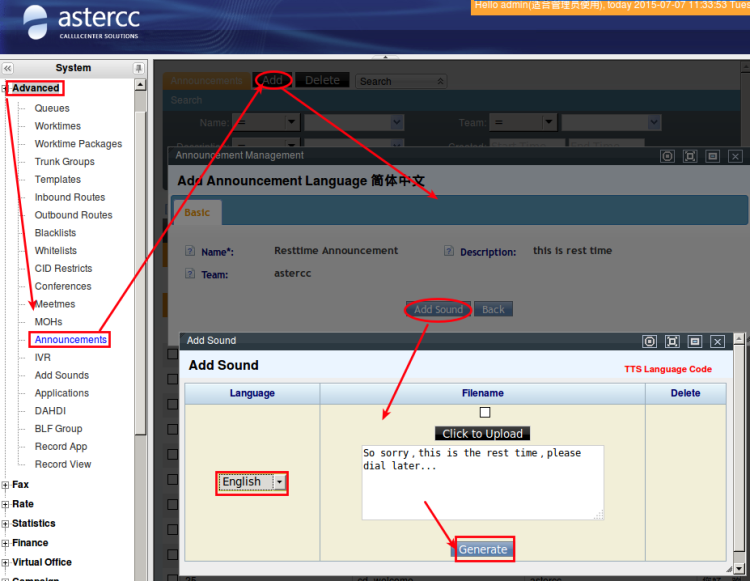Screen dimensions: 750x581
Task: Click the Add Sound button
Action: point(438,309)
